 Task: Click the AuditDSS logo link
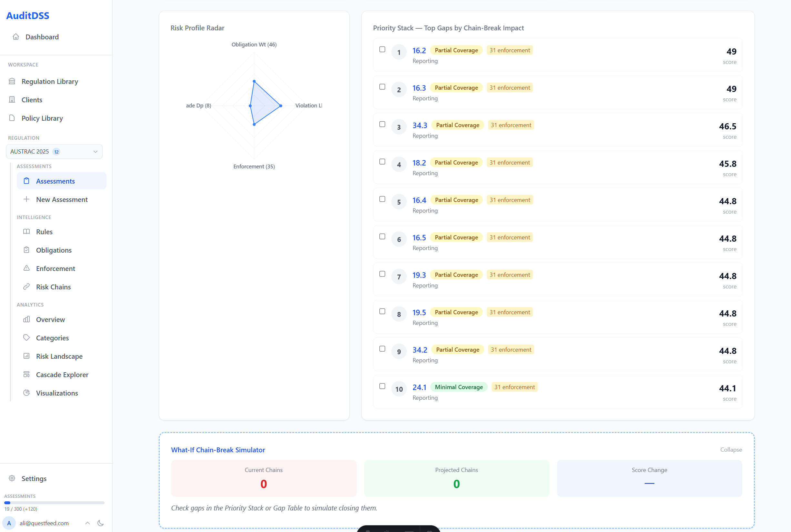coord(28,15)
